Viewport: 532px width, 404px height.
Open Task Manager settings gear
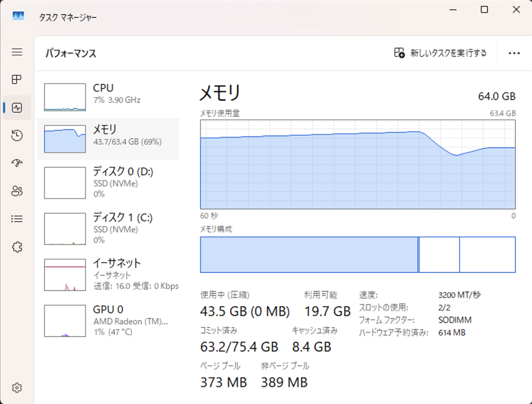(x=17, y=388)
